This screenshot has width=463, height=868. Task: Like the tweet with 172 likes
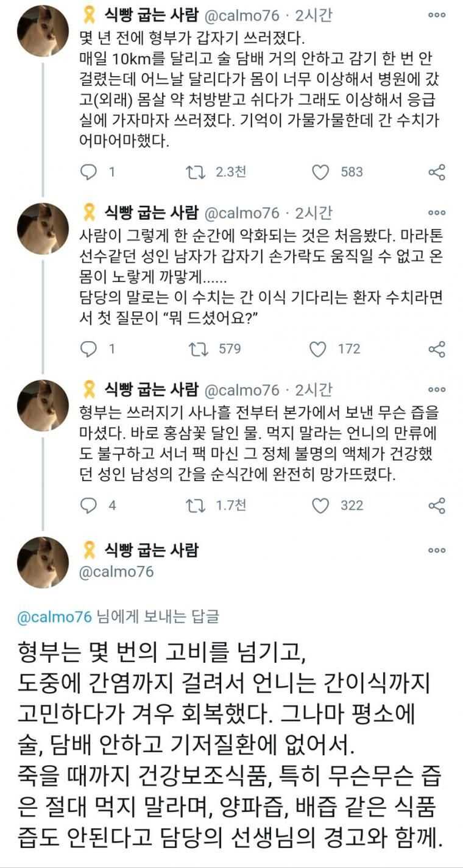pos(318,349)
